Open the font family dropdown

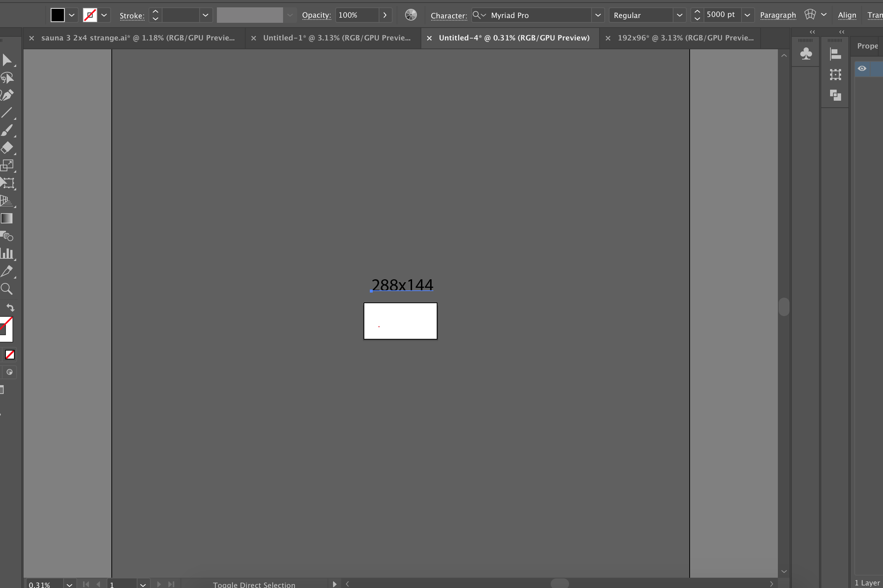[x=597, y=15]
